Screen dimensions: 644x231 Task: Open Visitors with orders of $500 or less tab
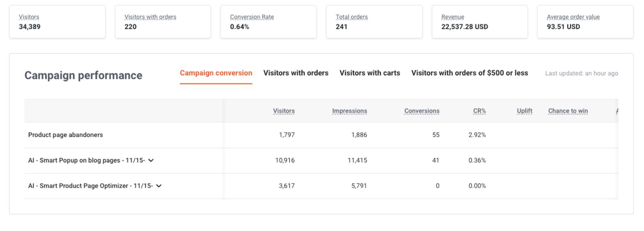click(470, 73)
